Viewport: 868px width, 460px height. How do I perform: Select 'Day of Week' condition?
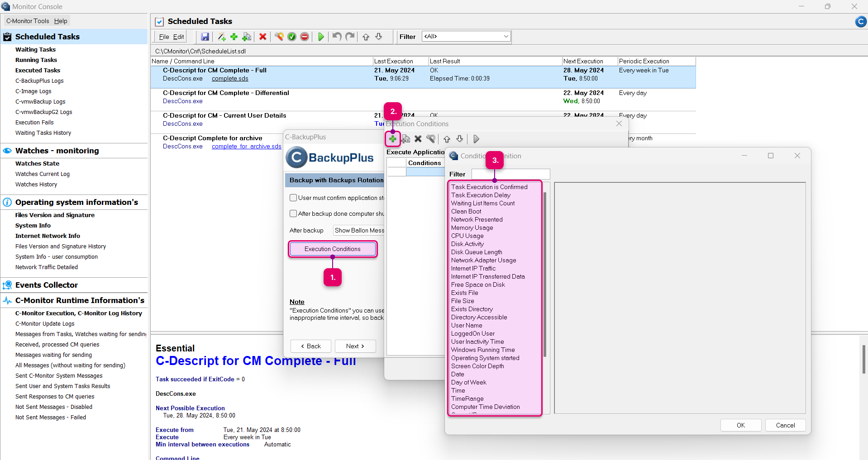[x=469, y=382]
